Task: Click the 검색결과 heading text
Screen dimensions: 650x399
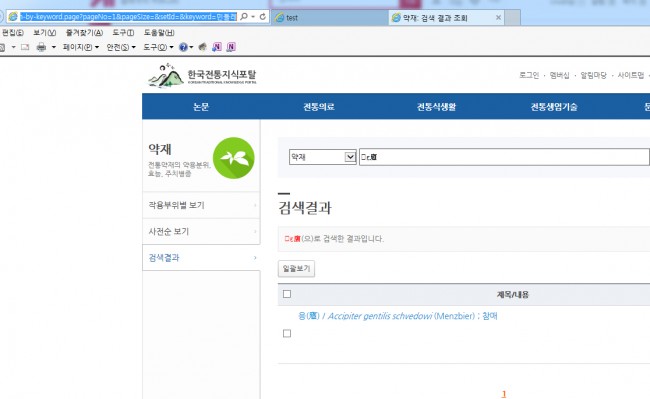Action: [305, 208]
